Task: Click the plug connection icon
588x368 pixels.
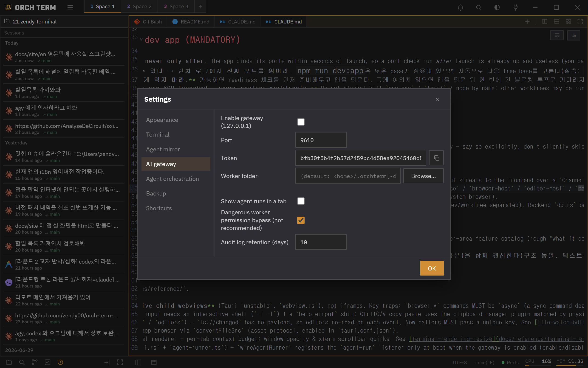Action: pos(515,7)
